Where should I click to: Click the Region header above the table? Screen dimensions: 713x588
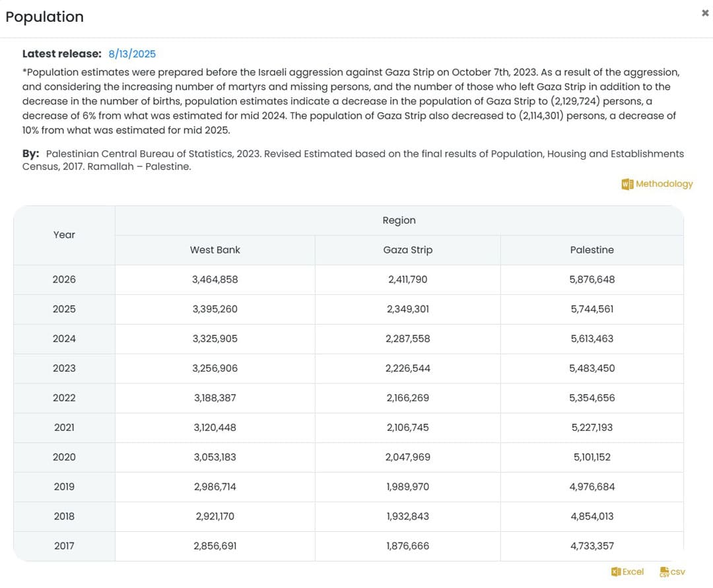coord(399,220)
